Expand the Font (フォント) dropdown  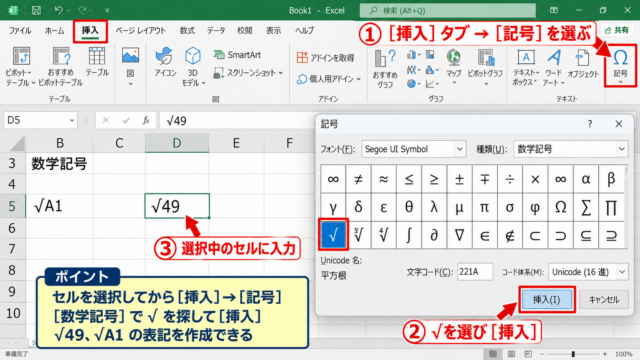pyautogui.click(x=460, y=149)
